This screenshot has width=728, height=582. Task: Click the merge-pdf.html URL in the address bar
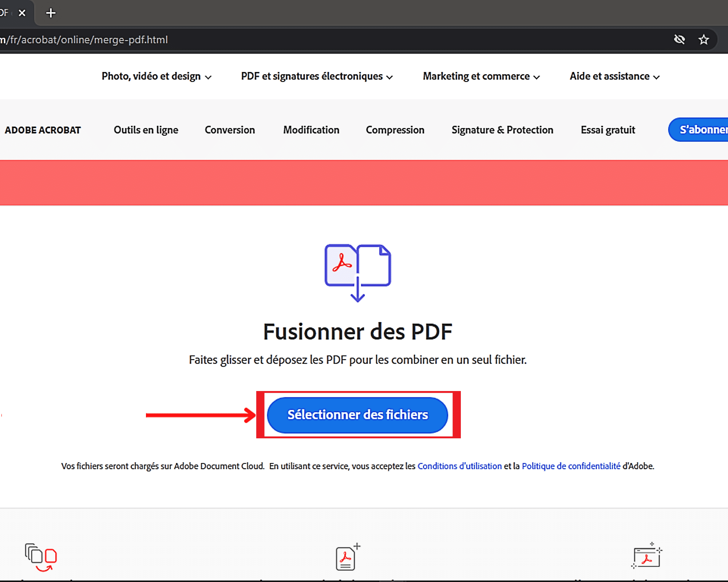point(84,40)
